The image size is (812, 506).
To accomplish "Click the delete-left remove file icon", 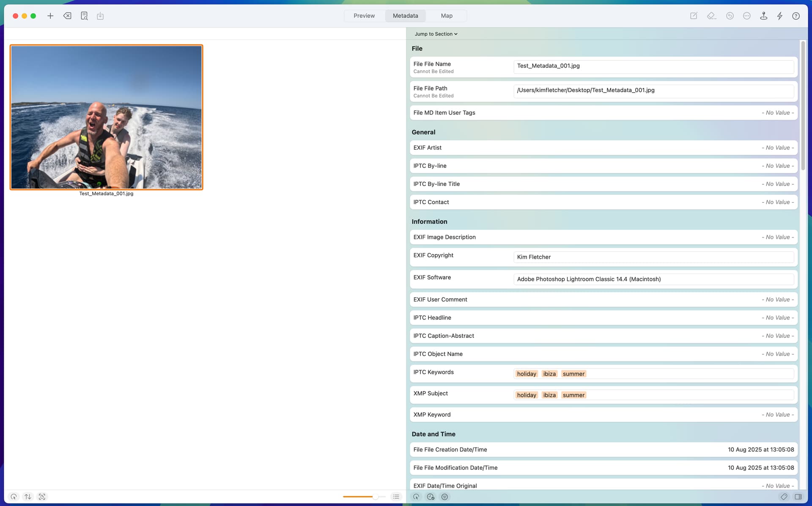I will coord(67,16).
